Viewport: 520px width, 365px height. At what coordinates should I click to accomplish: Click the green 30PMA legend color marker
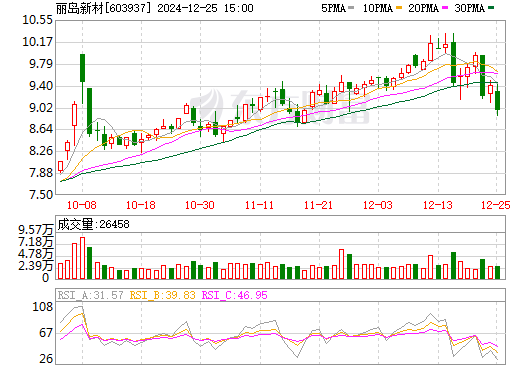[x=491, y=8]
